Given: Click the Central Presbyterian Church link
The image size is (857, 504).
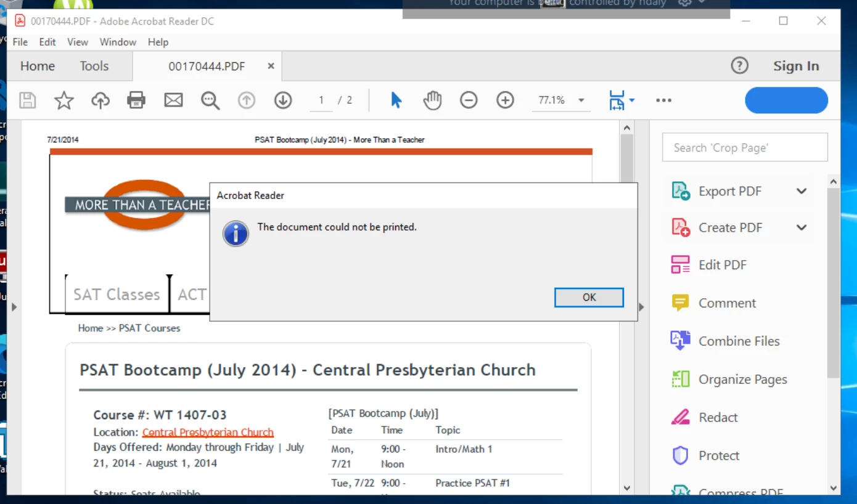Looking at the screenshot, I should point(208,432).
